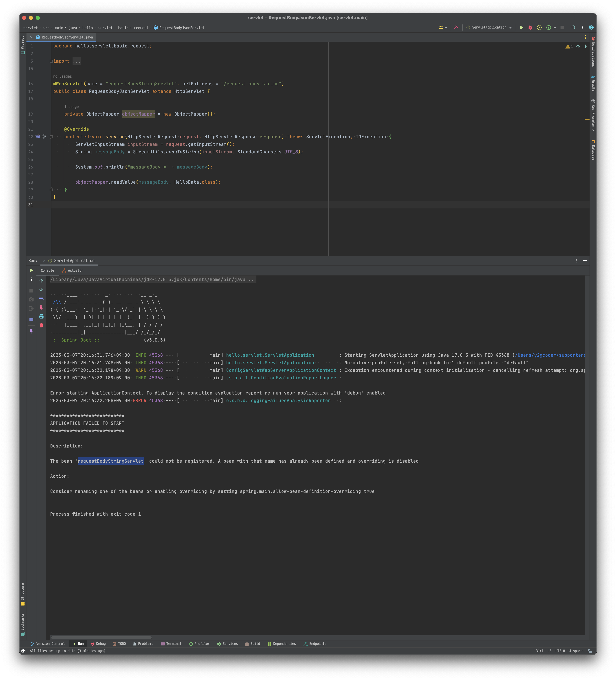Open Key Promoter X tool window

click(x=593, y=115)
